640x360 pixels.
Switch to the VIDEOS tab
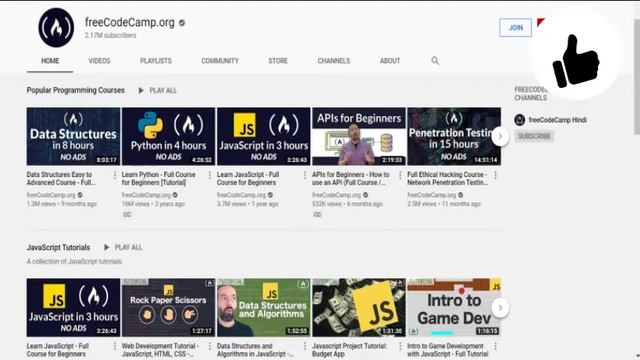coord(99,61)
